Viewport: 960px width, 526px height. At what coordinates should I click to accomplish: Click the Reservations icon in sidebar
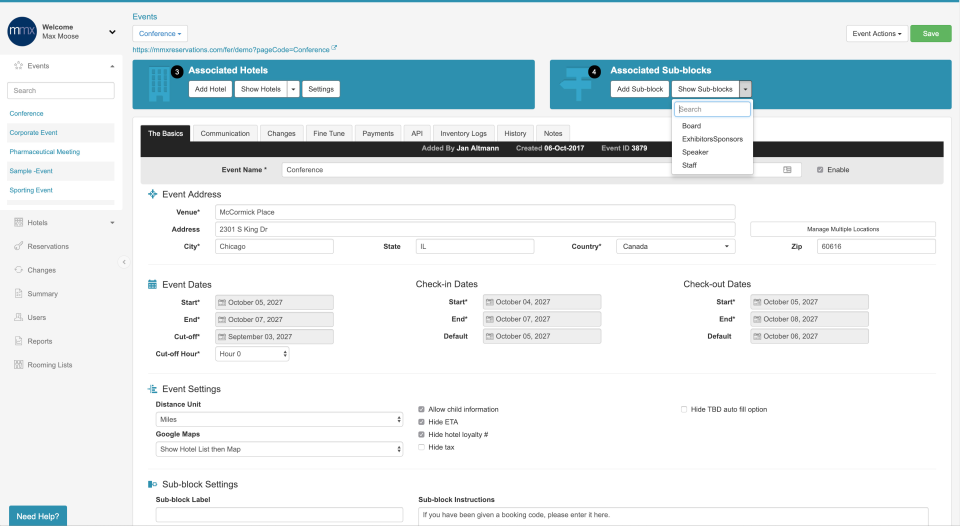(18, 246)
